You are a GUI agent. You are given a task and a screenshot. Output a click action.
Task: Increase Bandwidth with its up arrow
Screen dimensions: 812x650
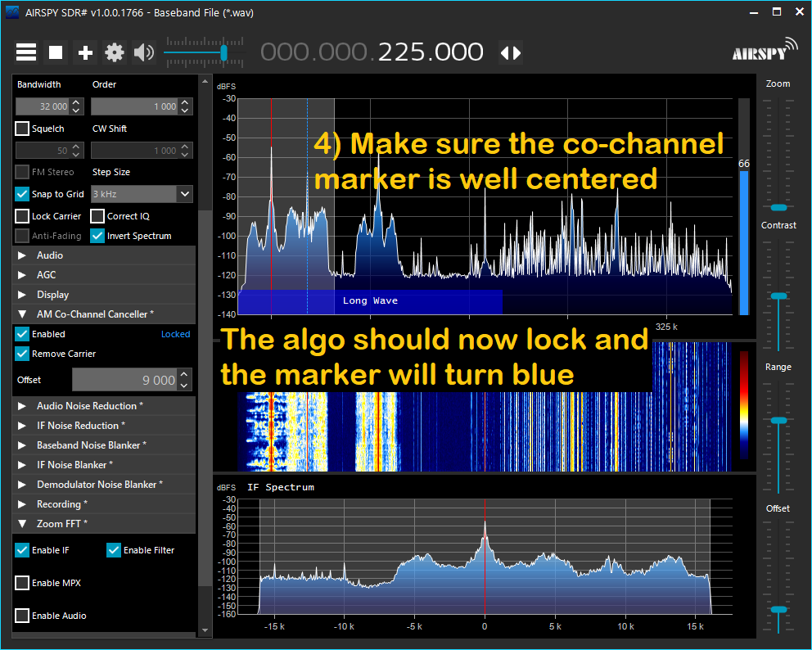[76, 102]
